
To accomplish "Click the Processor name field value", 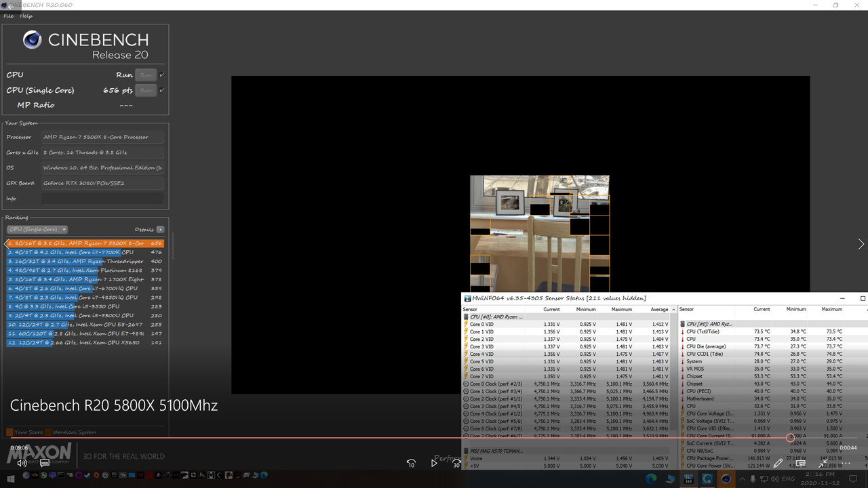I will pyautogui.click(x=102, y=137).
